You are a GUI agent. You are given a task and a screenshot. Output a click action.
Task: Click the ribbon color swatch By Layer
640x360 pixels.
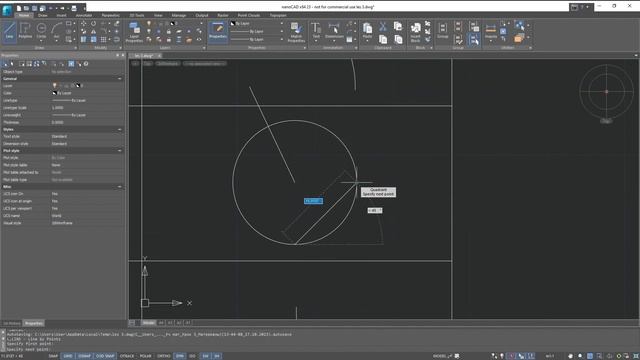233,24
